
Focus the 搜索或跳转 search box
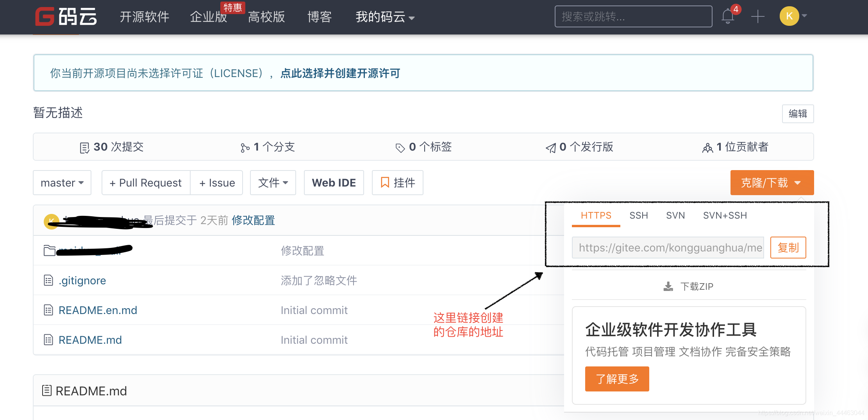coord(633,16)
